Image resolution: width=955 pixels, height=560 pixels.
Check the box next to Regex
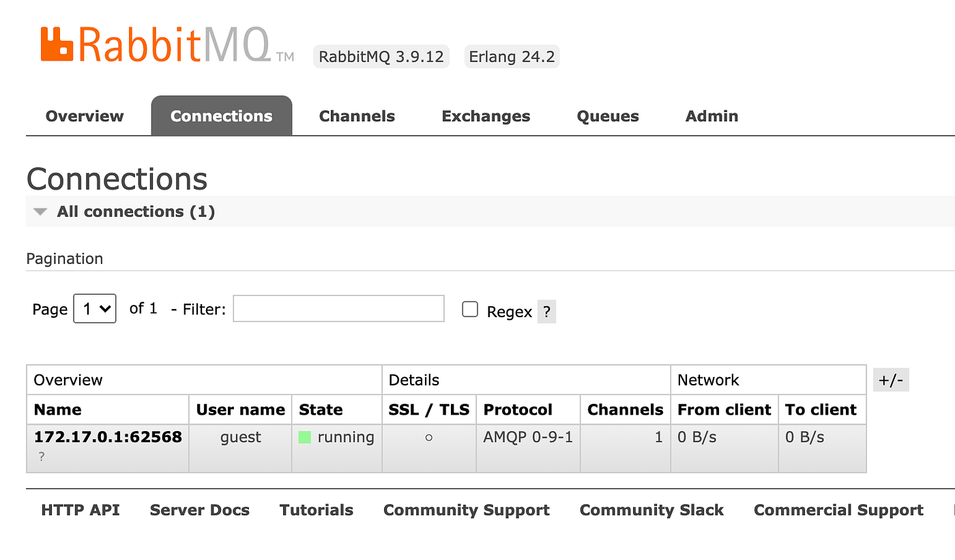(470, 309)
